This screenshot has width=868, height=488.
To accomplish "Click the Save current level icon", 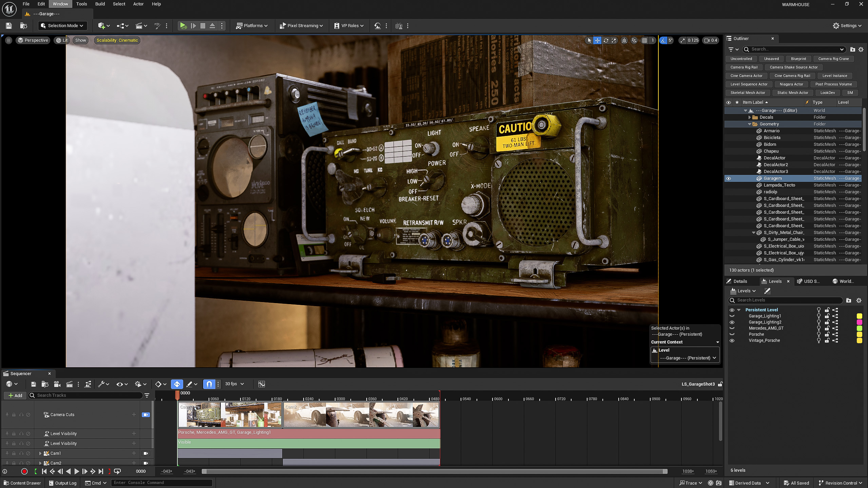I will pos(9,26).
